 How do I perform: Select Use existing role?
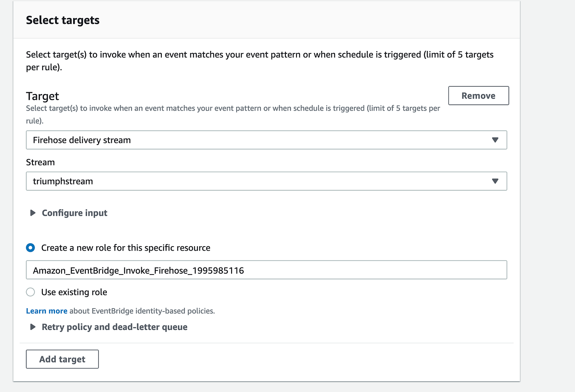pos(74,292)
